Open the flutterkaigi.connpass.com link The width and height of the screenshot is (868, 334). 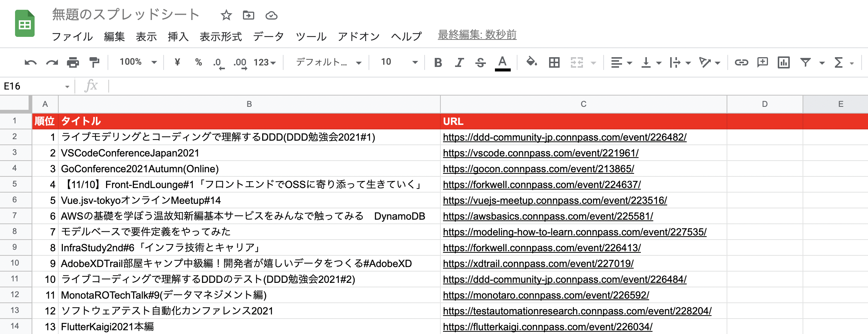coord(548,327)
